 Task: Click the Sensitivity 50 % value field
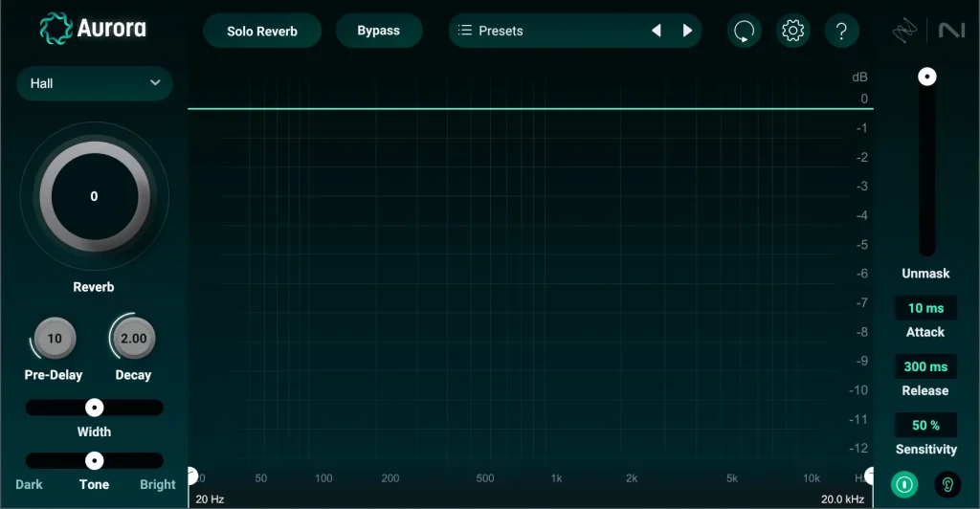(925, 425)
